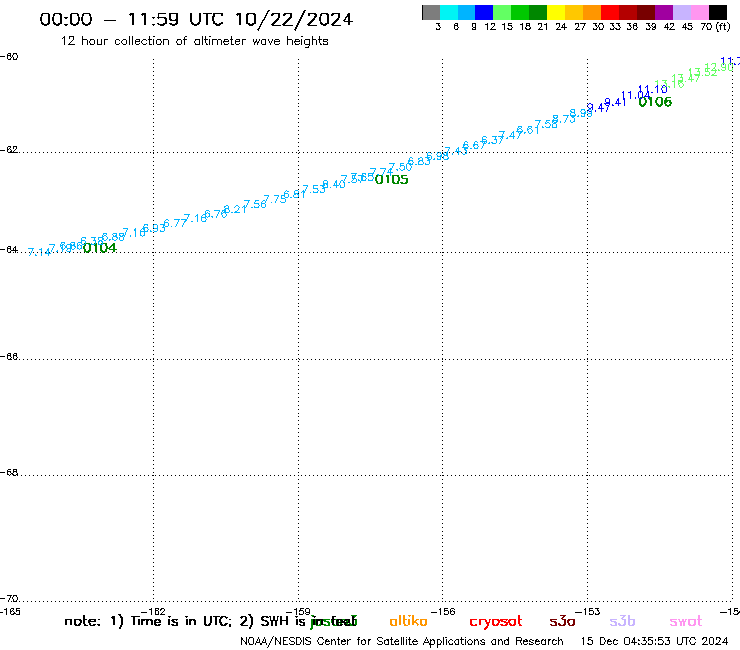Click the 7.50 wave height value
The width and height of the screenshot is (740, 650).
[400, 167]
